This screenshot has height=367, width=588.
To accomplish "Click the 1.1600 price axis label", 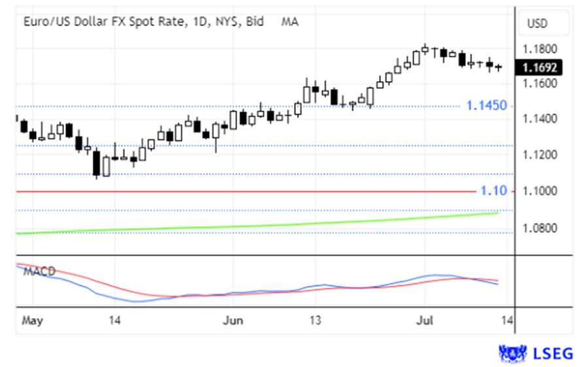I will (540, 83).
